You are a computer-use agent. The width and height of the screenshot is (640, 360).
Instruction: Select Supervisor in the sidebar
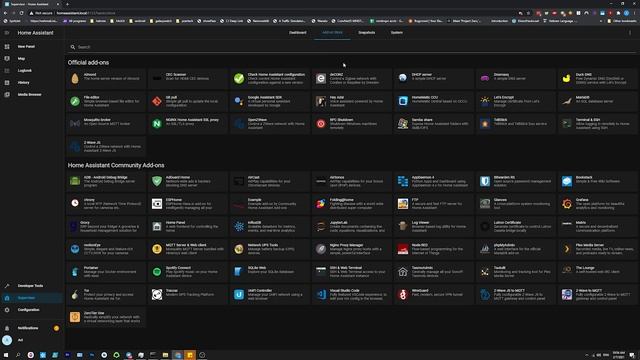point(32,298)
